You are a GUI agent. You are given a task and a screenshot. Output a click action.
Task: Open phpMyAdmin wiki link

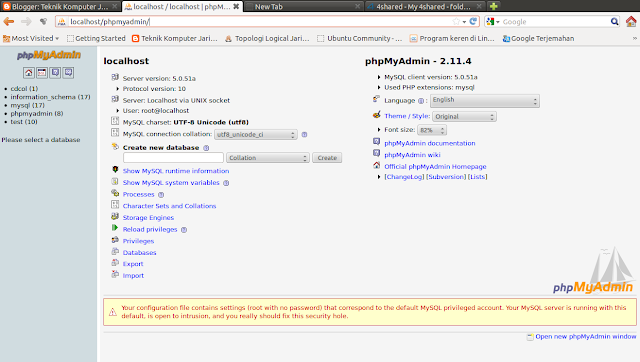click(412, 155)
